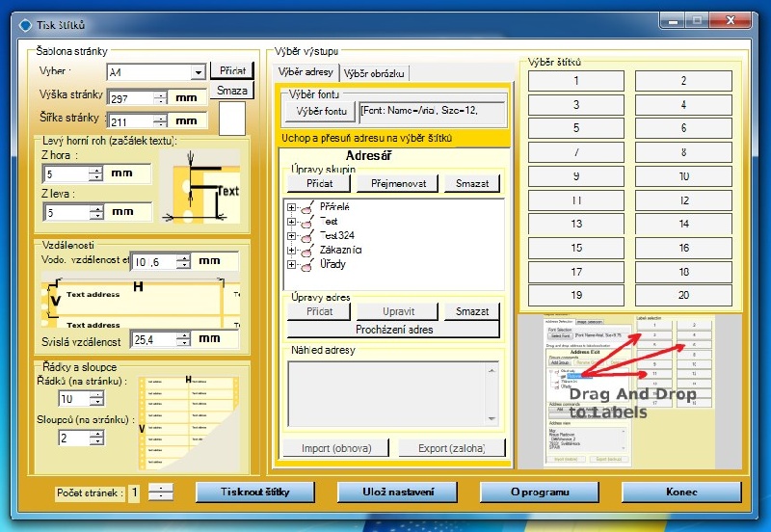Screen dimensions: 771x532
Task: Click the Konec button to exit
Action: [x=681, y=492]
